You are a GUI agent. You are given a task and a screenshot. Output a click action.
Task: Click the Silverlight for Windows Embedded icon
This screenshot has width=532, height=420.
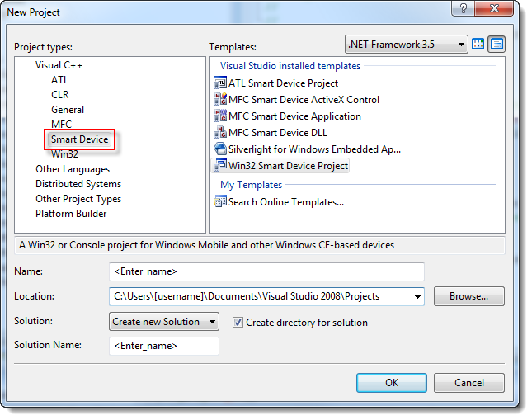tap(220, 149)
